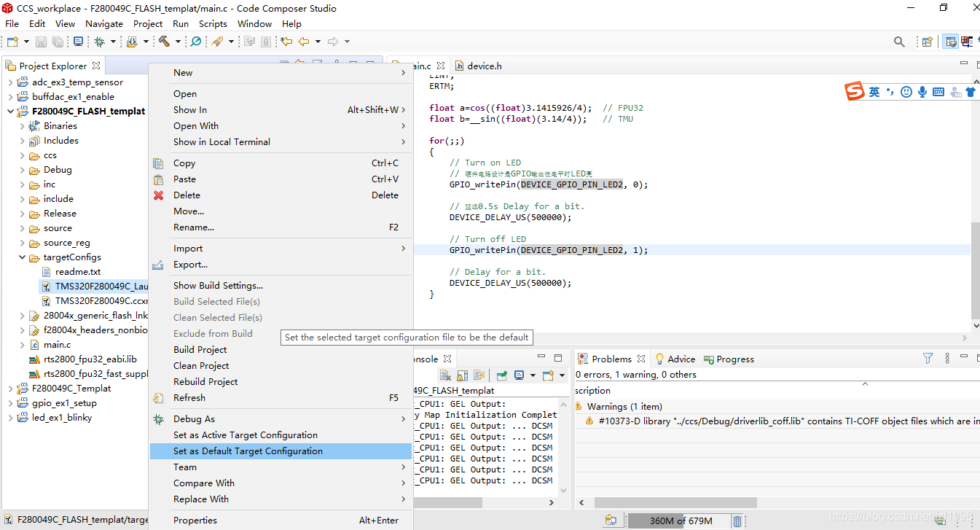The width and height of the screenshot is (980, 530).
Task: Click the Save toolbar icon
Action: coord(41,42)
